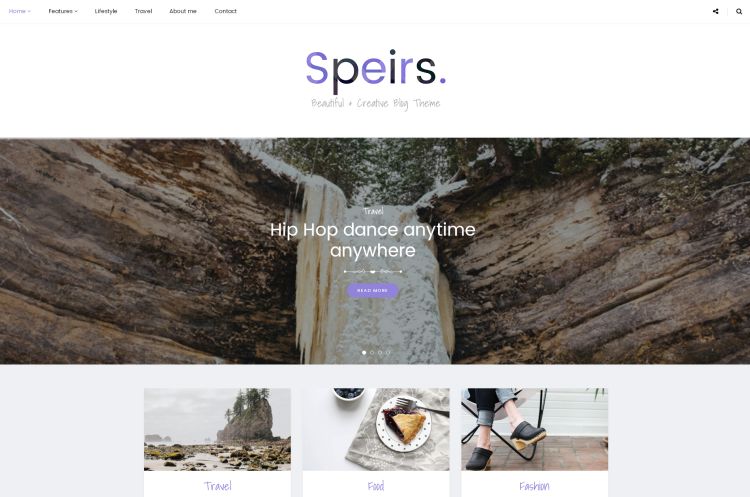This screenshot has height=497, width=750.
Task: Open the Travel navigation menu item
Action: (143, 11)
